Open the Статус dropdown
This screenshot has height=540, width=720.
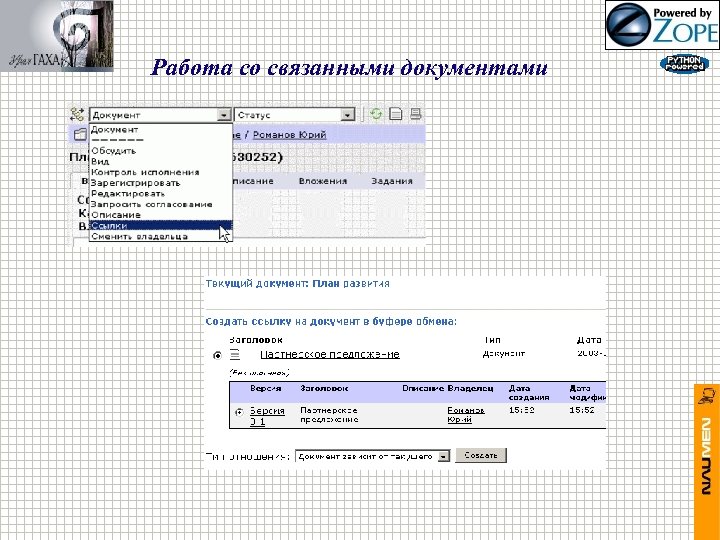(x=295, y=115)
